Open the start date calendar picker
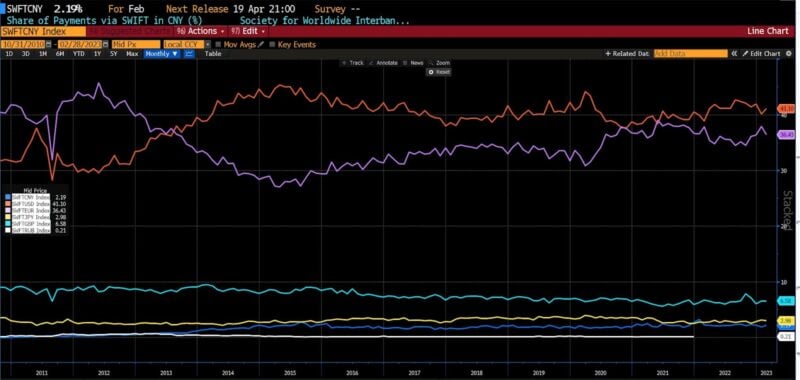Screen dimensions: 800x380 48,44
